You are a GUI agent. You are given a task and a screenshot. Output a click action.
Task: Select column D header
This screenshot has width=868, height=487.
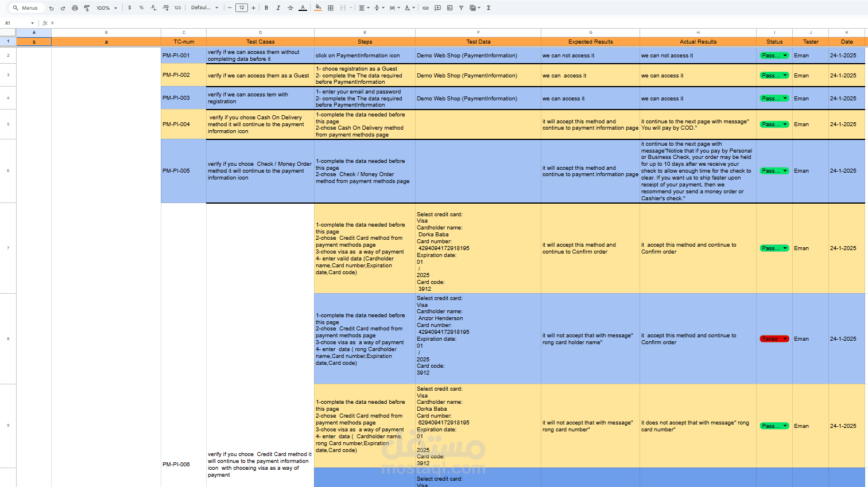[260, 33]
